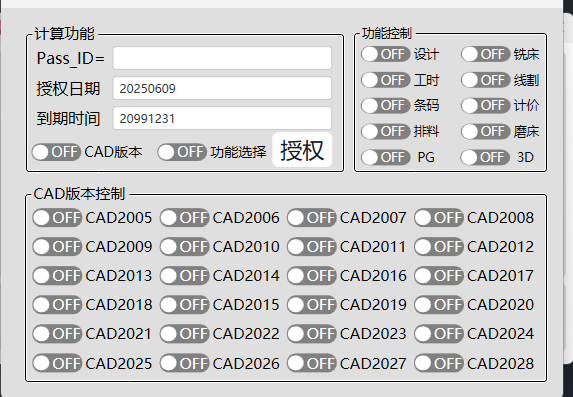Turn on the CAD2007 switch

click(x=311, y=218)
